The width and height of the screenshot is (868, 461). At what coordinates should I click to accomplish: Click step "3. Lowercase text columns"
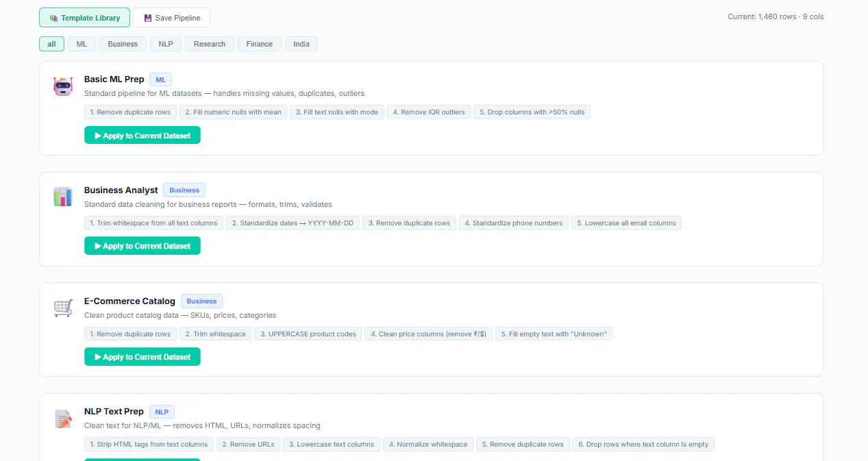pos(332,444)
